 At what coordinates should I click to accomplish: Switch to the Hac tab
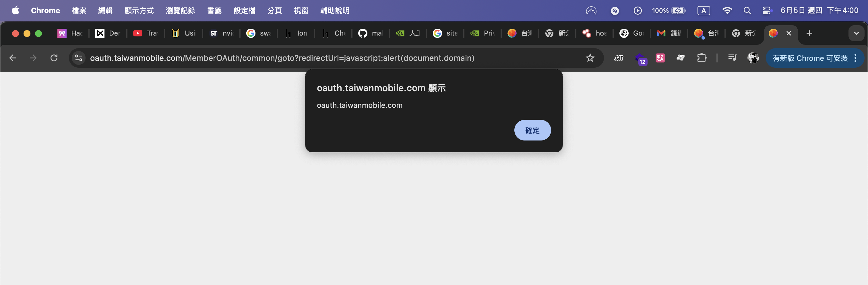70,33
